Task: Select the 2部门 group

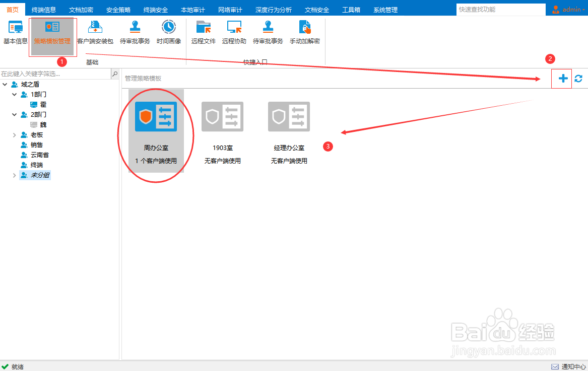Action: pyautogui.click(x=34, y=115)
